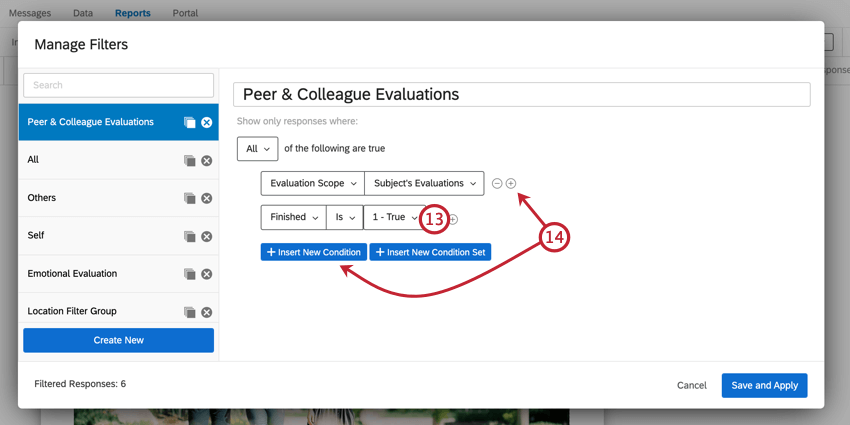
Task: Duplicate the All filter
Action: point(189,160)
